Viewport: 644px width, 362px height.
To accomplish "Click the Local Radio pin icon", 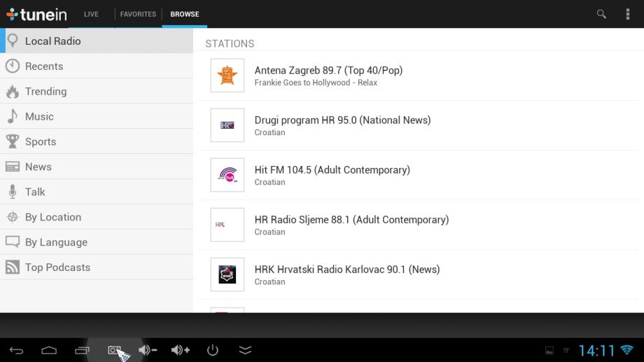I will coord(13,41).
